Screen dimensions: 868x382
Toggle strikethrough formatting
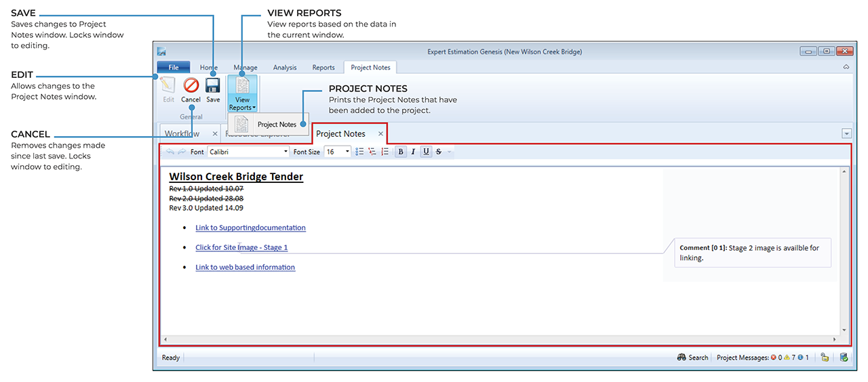point(439,152)
